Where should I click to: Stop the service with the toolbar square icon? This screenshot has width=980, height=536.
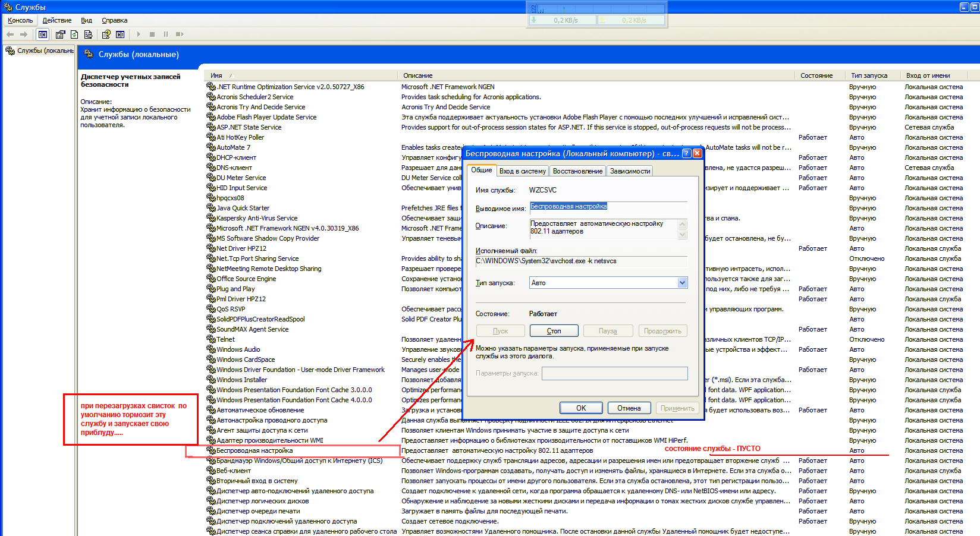point(152,34)
